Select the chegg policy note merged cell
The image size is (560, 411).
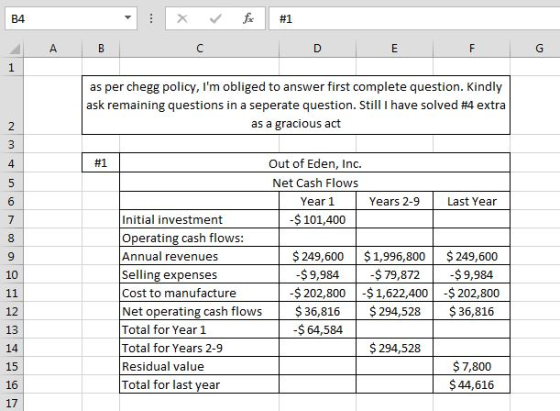(296, 105)
